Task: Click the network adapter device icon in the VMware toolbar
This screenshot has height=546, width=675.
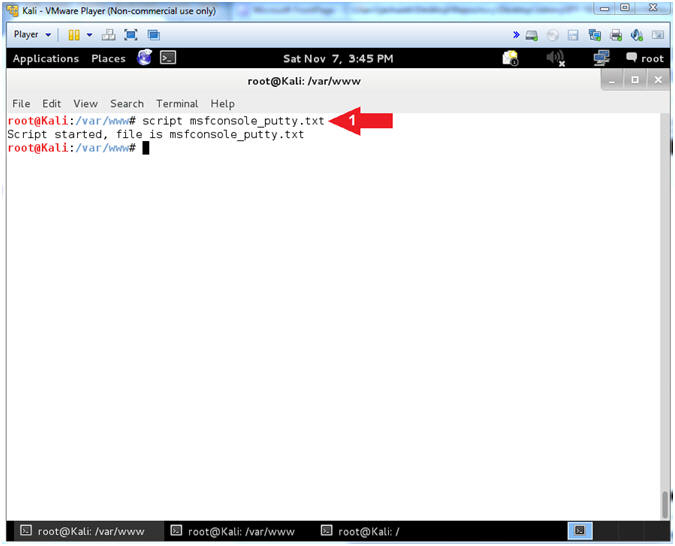Action: click(594, 35)
